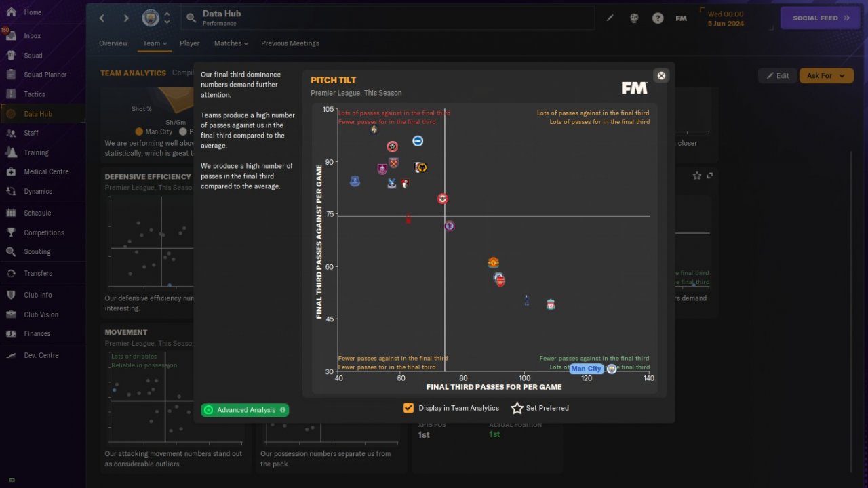Viewport: 868px width, 488px height.
Task: Select the Aston Villa badge on chart
Action: point(449,226)
